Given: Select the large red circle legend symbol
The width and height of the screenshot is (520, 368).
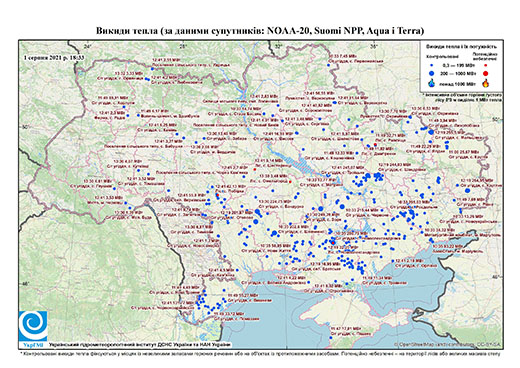Looking at the screenshot, I should click(x=485, y=73).
